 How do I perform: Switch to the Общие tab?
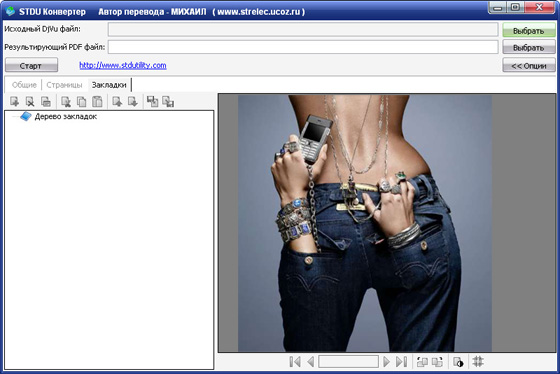click(24, 85)
